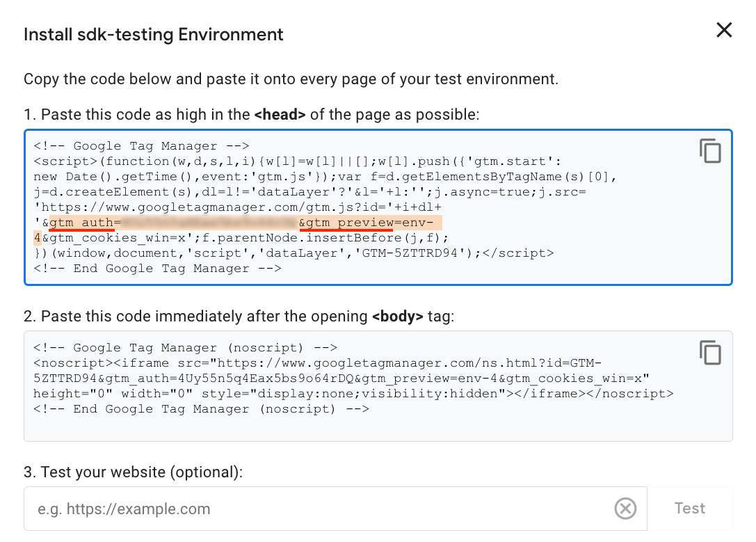Click inside the body noscript code box

pyautogui.click(x=378, y=385)
